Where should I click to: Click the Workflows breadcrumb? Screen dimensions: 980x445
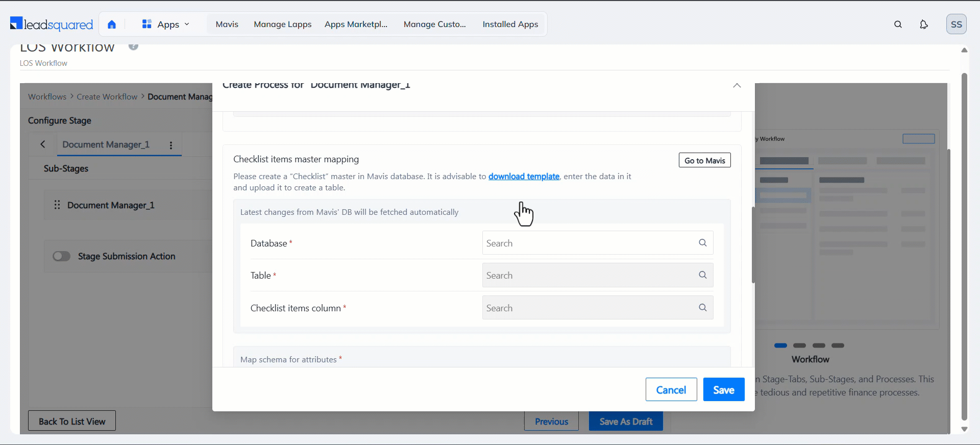(x=47, y=96)
